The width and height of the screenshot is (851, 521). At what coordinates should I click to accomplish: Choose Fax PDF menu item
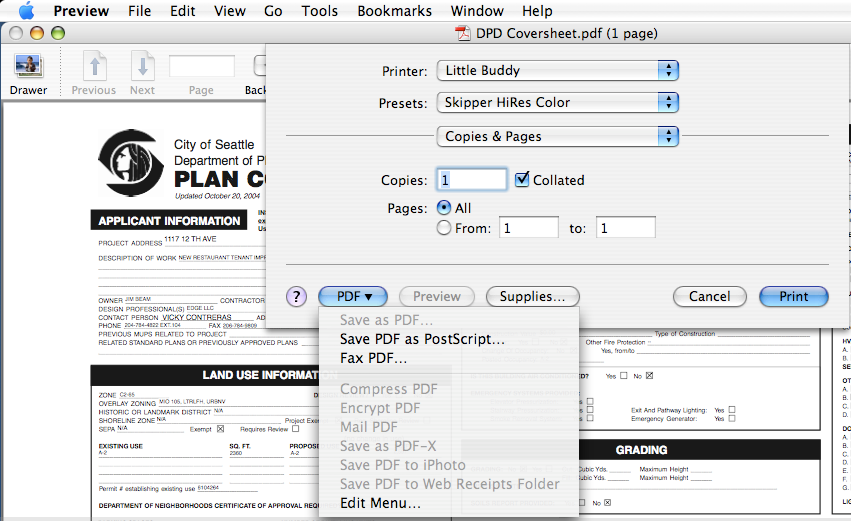click(x=449, y=358)
